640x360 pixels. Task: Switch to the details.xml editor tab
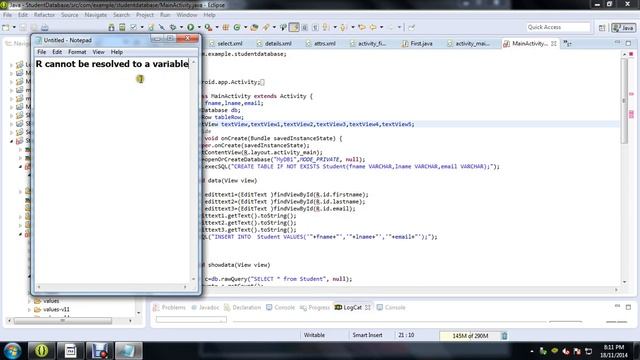coord(274,43)
